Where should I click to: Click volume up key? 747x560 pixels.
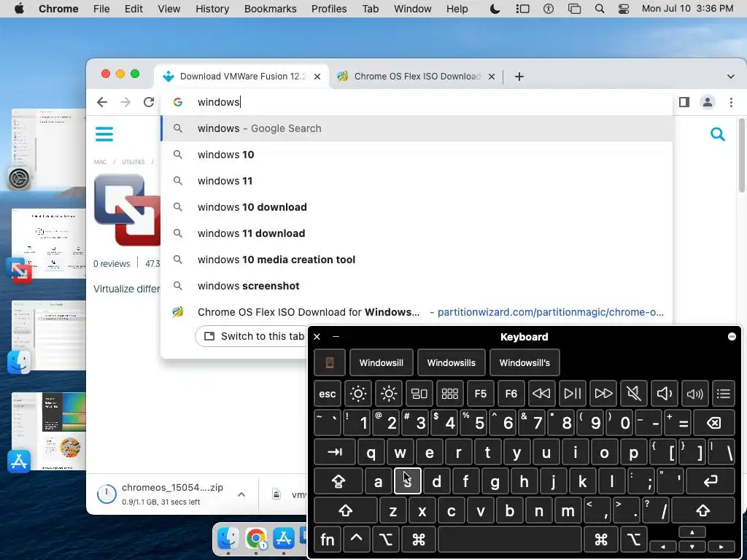click(694, 394)
